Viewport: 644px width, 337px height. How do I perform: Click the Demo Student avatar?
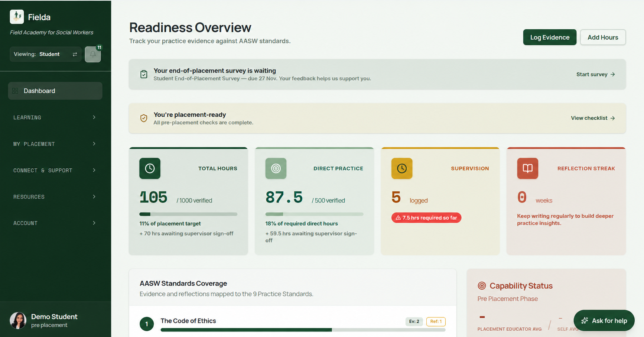tap(18, 320)
